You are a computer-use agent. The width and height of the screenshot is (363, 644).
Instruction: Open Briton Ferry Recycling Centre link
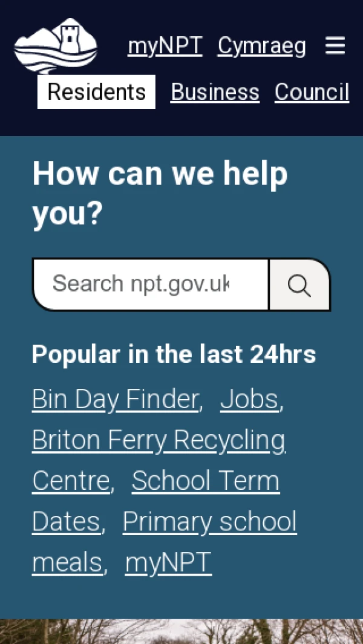click(x=159, y=440)
